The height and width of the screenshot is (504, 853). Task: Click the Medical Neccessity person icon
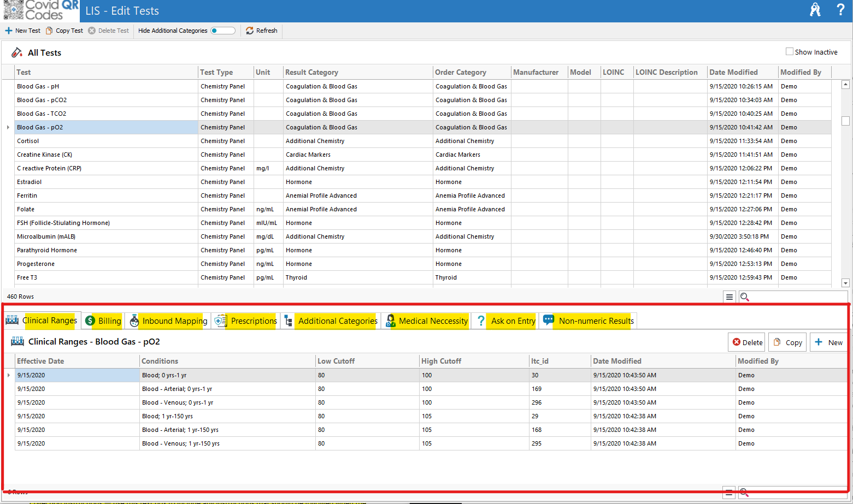click(390, 321)
